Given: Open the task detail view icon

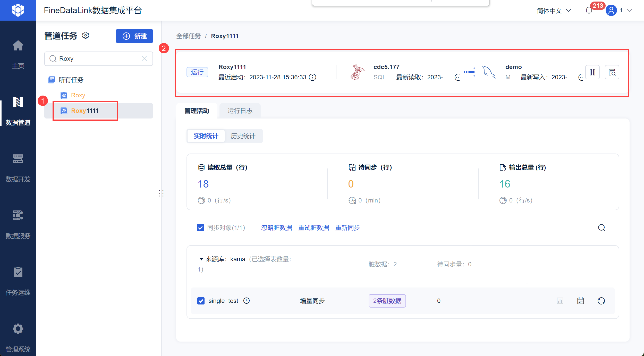Looking at the screenshot, I should 612,72.
